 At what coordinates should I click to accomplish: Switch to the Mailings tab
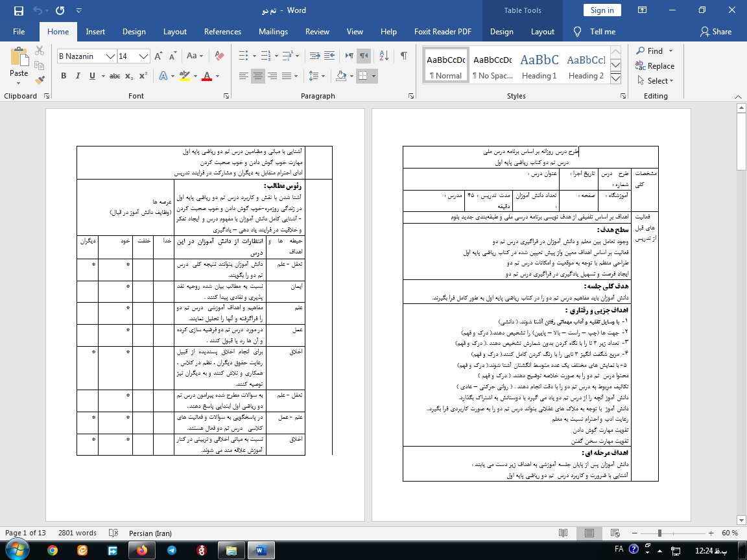(x=273, y=32)
